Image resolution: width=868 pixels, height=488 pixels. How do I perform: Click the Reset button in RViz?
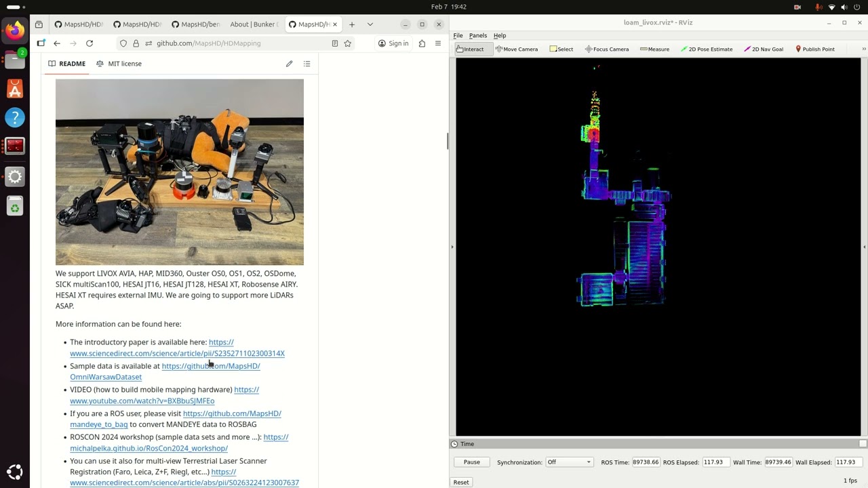461,482
